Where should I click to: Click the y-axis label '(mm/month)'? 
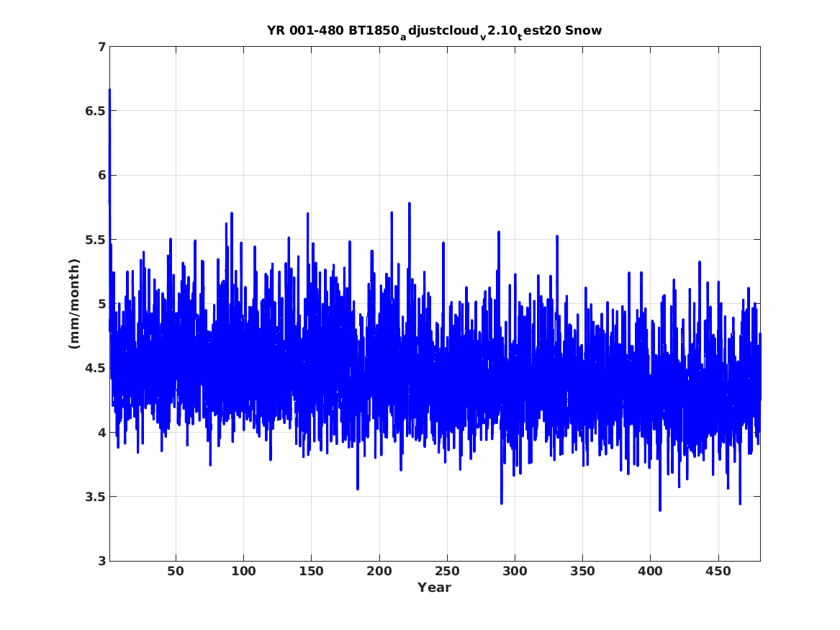pos(74,304)
